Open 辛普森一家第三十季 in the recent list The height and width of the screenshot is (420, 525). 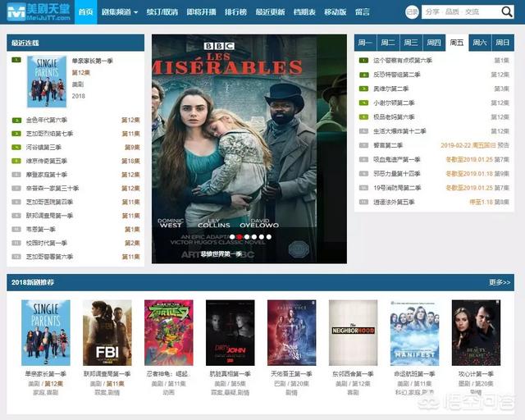[52, 189]
